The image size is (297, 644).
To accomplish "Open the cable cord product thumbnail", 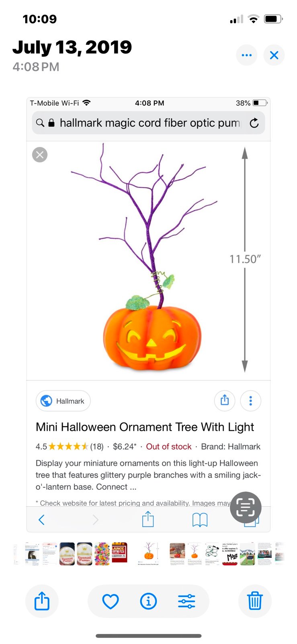I will [x=212, y=553].
